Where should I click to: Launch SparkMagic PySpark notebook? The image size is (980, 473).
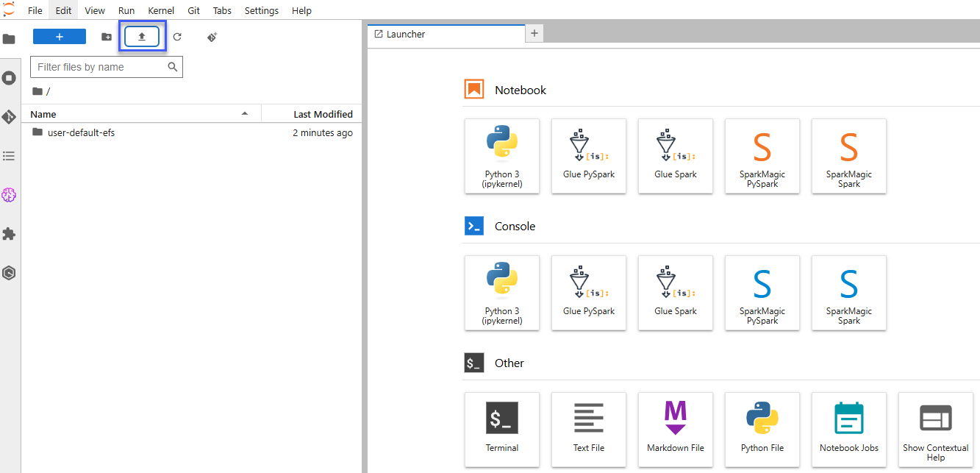pos(762,157)
